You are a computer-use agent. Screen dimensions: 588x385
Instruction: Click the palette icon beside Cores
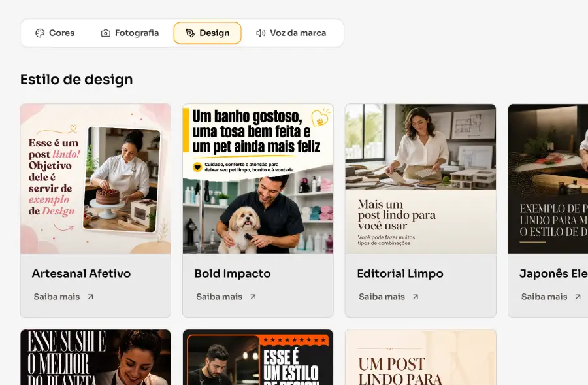coord(40,33)
